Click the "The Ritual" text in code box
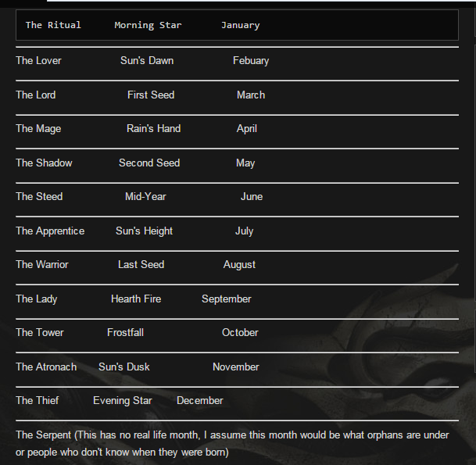 [53, 25]
